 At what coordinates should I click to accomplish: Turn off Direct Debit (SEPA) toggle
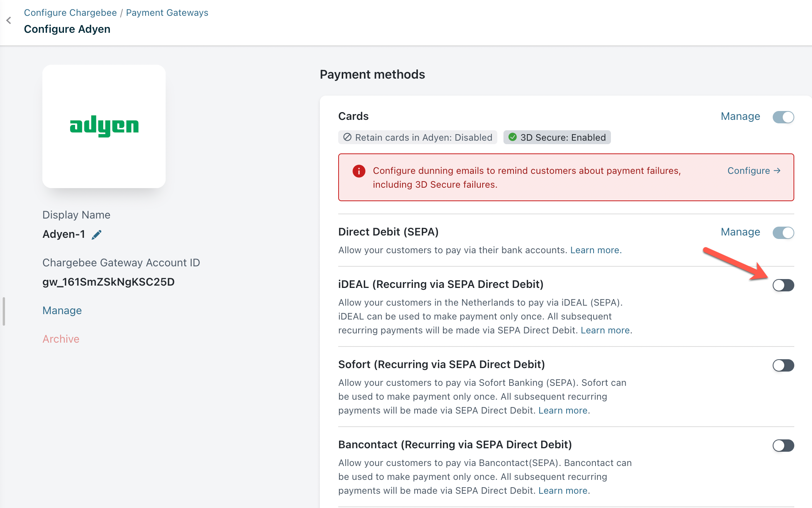[783, 233]
